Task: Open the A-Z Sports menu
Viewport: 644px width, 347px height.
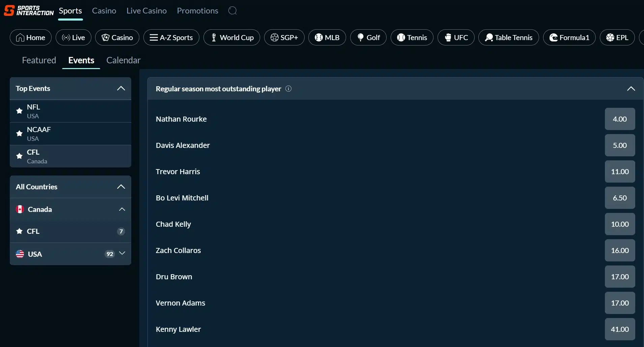Action: pos(171,37)
